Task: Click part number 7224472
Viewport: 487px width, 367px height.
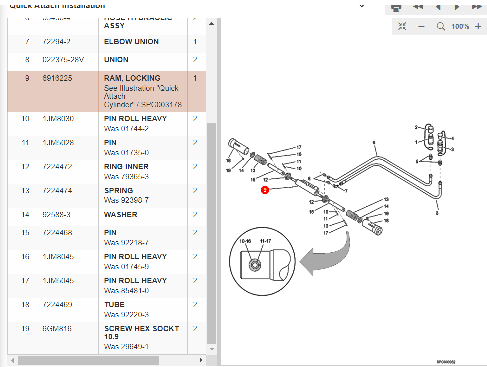Action: (57, 167)
